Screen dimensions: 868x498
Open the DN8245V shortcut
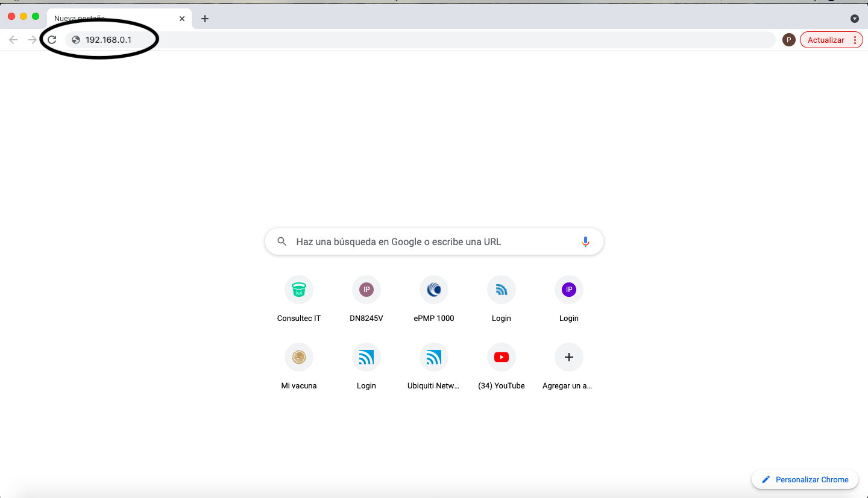366,290
